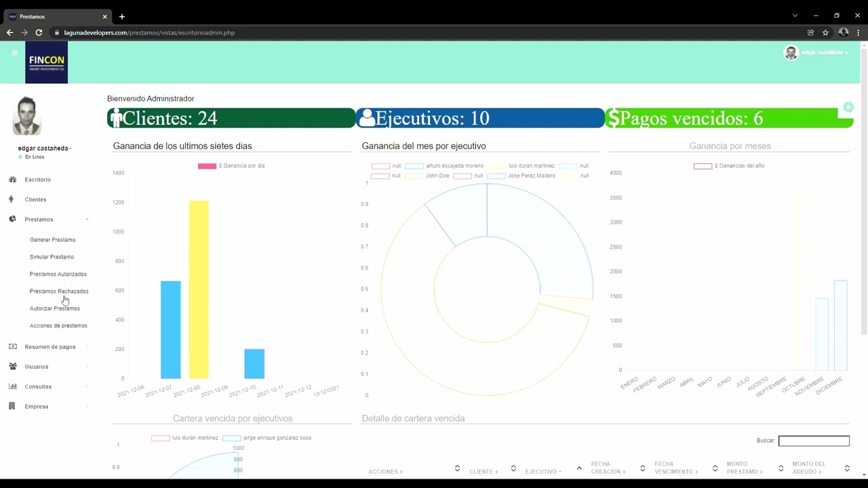
Task: Open Empresa menu
Action: click(x=37, y=407)
